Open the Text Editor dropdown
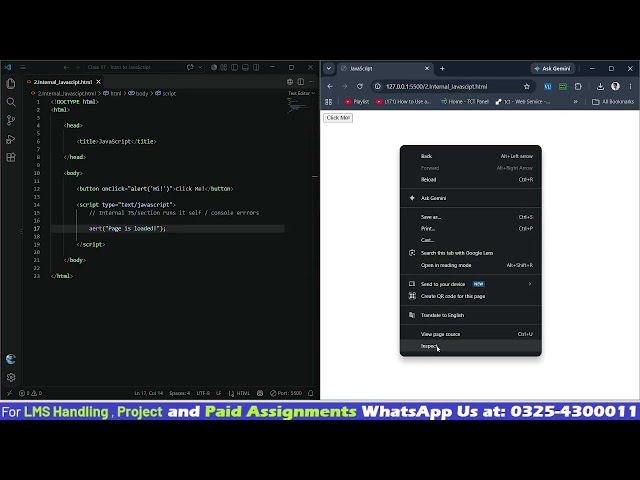 point(302,93)
